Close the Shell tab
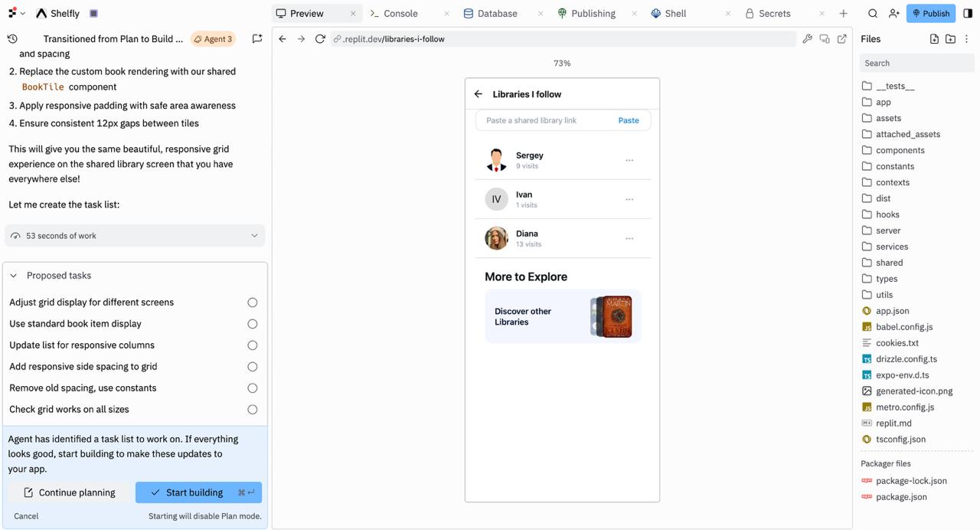The height and width of the screenshot is (530, 980). click(x=728, y=14)
